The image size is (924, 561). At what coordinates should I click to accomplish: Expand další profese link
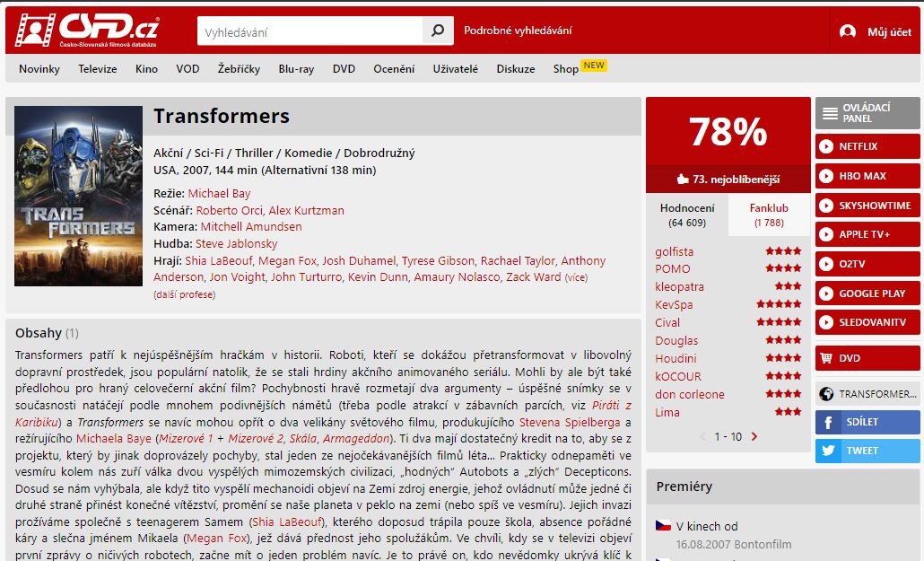(184, 294)
